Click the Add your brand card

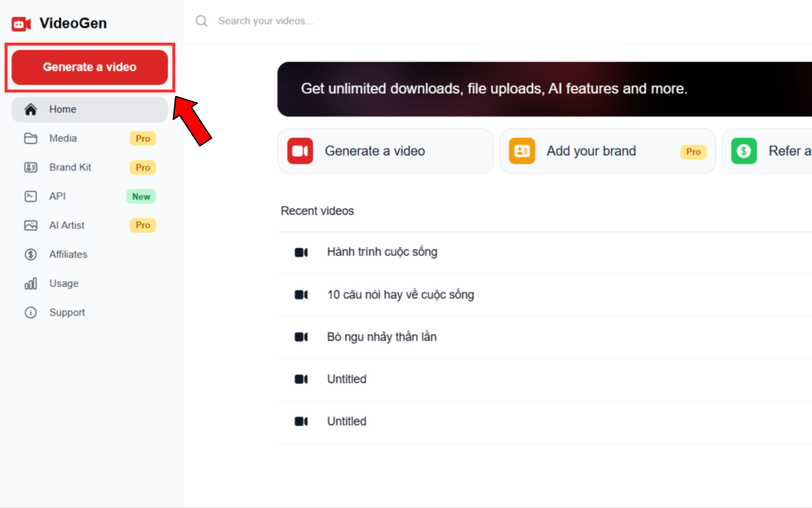tap(607, 151)
